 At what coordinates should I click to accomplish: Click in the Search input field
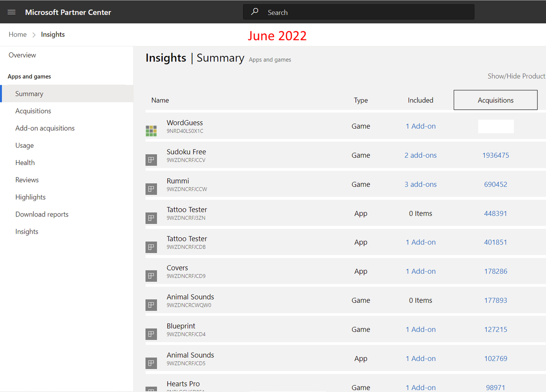point(359,12)
